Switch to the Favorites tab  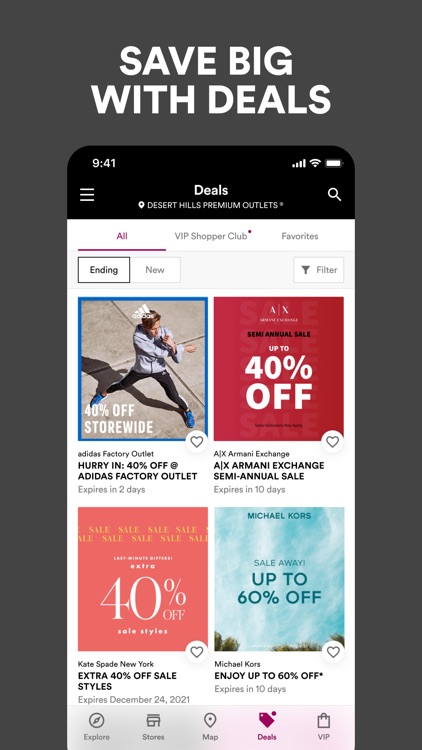click(300, 236)
